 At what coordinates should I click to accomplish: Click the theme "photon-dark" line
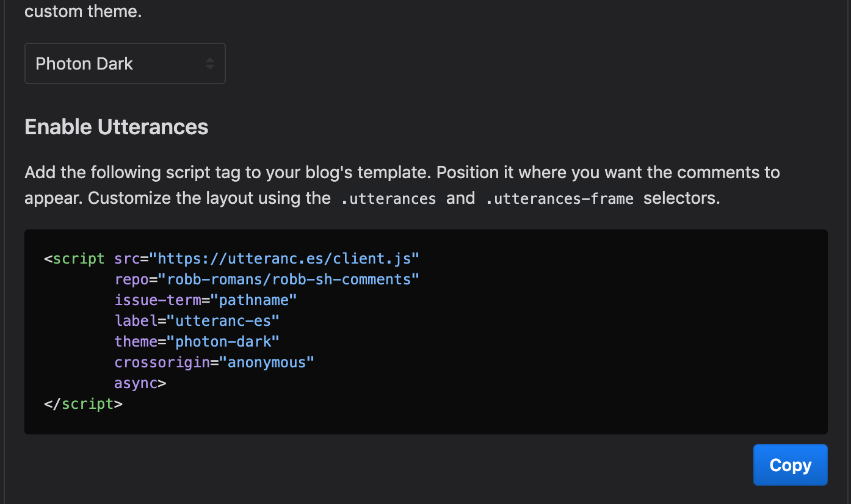coord(197,342)
